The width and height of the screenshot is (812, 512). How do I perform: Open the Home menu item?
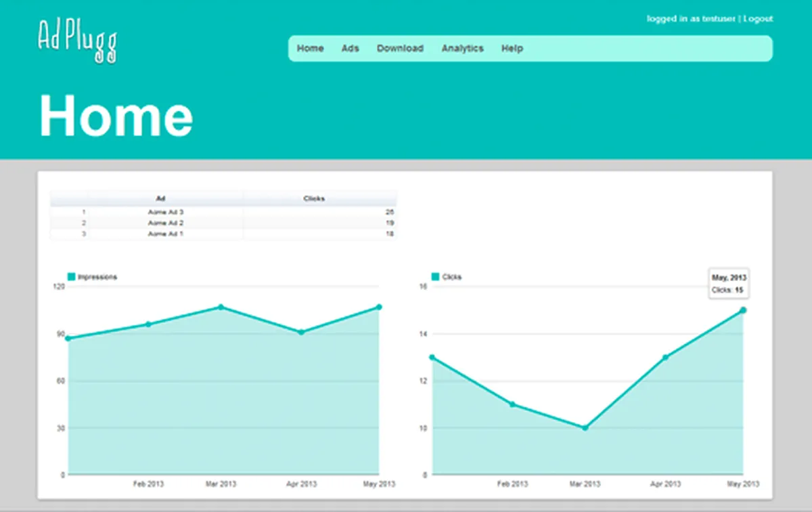310,48
